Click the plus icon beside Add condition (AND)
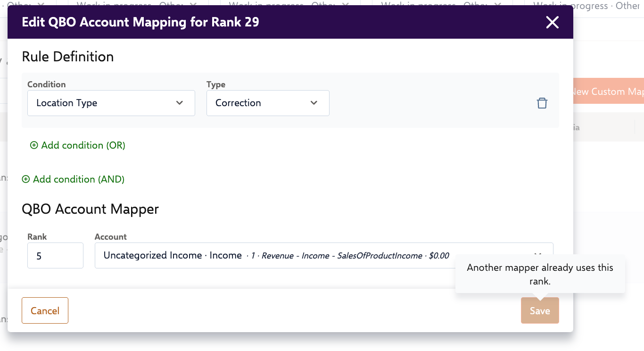Viewport: 644px width, 351px height. coord(25,179)
